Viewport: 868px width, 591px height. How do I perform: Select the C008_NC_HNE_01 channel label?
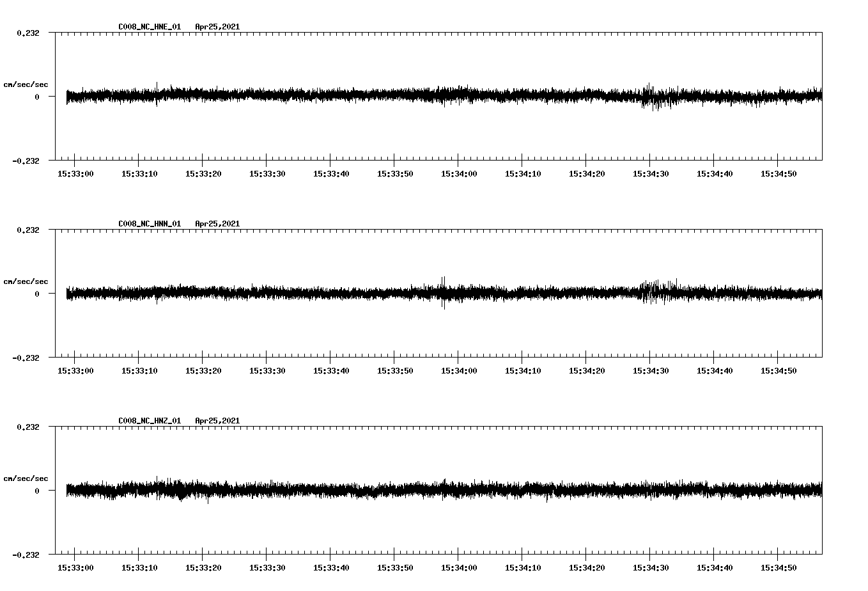tap(148, 27)
